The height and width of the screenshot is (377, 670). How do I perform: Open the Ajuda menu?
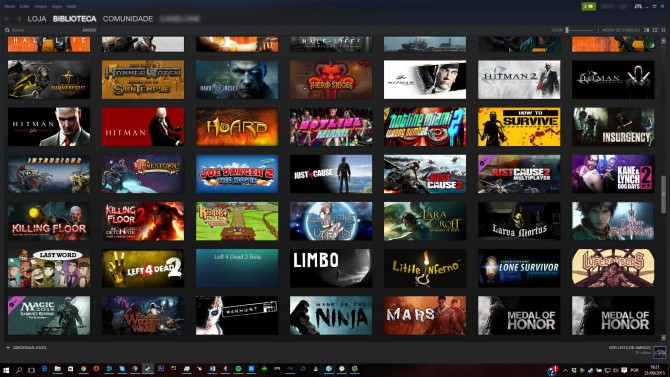coord(71,6)
